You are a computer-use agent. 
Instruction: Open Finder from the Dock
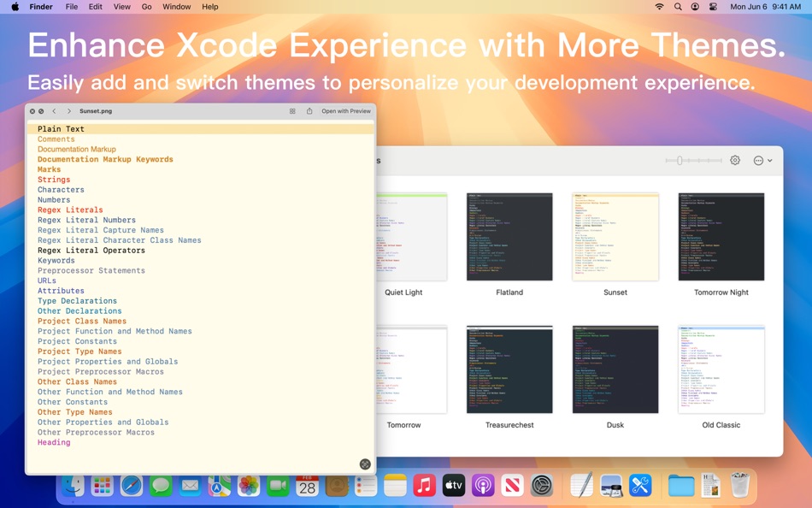pos(73,486)
